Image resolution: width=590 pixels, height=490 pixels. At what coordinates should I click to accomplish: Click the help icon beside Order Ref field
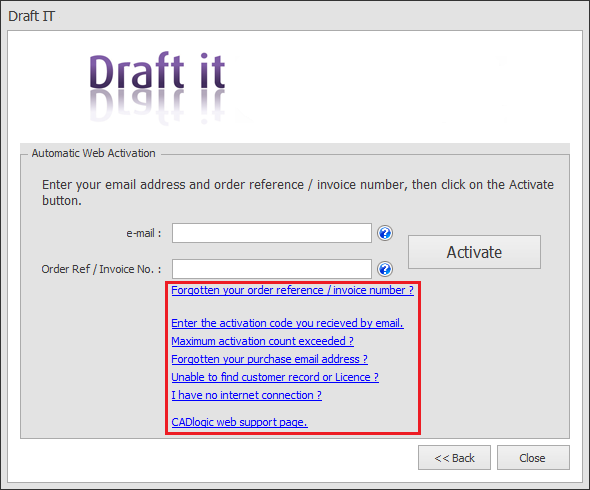point(385,269)
